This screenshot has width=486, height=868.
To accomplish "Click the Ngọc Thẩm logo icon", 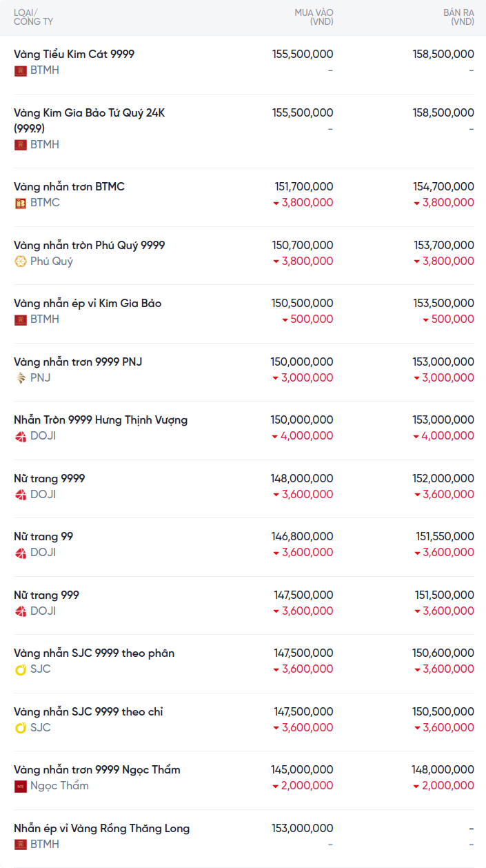I will tap(21, 786).
